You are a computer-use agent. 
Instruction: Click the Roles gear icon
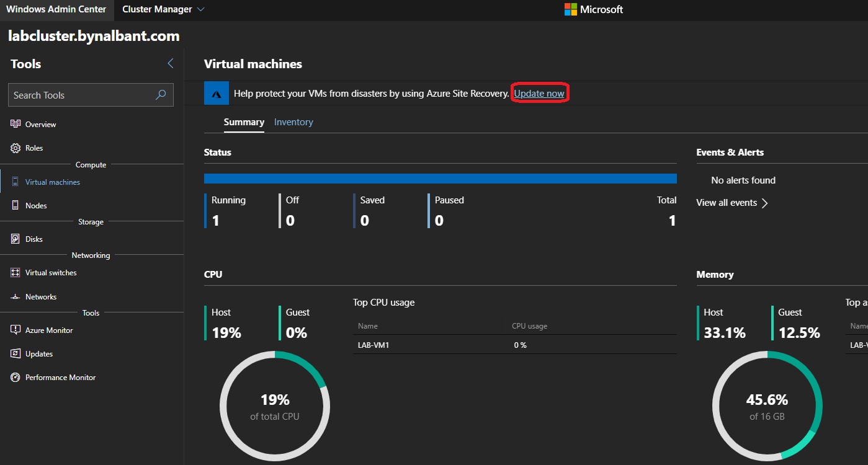pyautogui.click(x=16, y=148)
